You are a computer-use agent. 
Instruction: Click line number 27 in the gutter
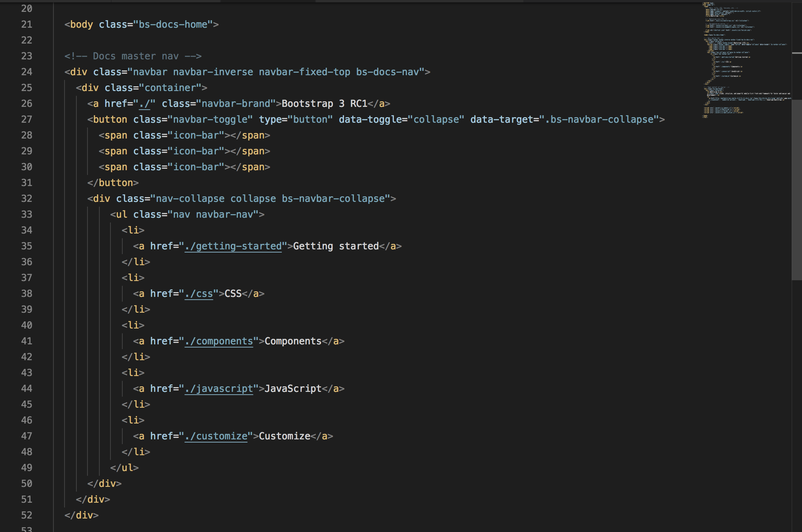click(x=27, y=120)
